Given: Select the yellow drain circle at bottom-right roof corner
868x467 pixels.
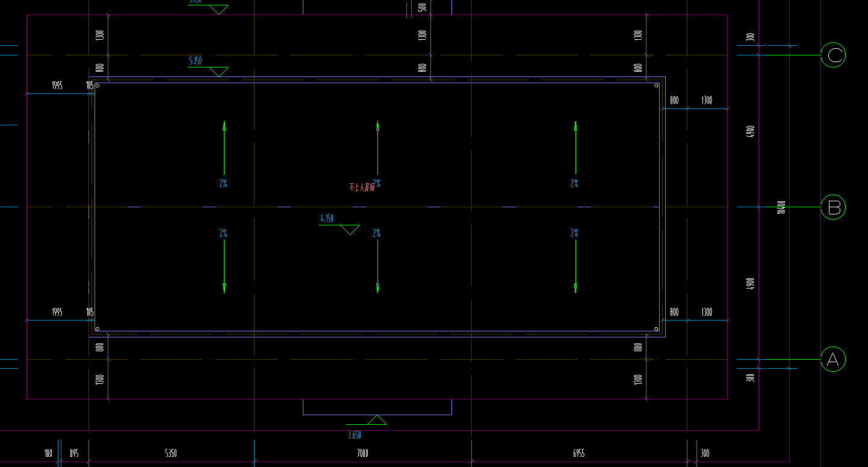Looking at the screenshot, I should click(657, 329).
